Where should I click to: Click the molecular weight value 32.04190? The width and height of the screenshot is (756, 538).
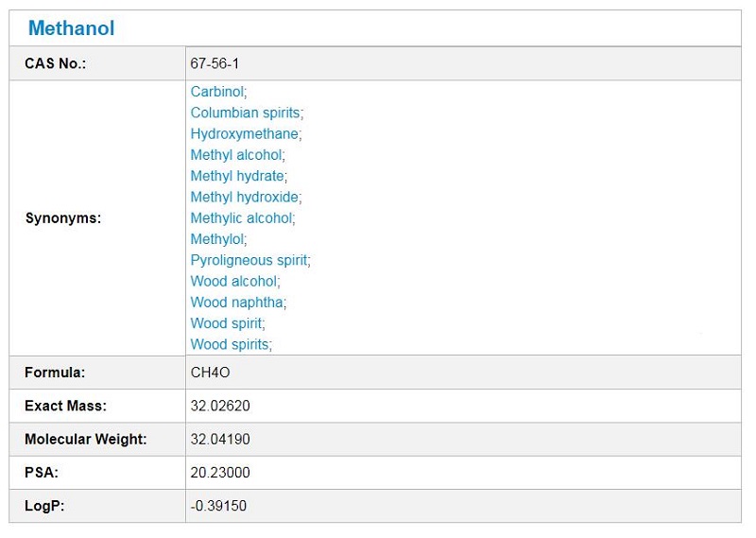220,440
